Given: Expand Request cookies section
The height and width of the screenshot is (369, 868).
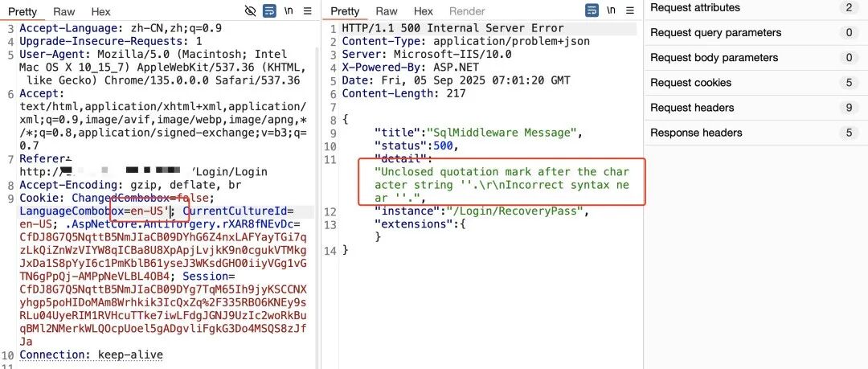Looking at the screenshot, I should point(756,83).
